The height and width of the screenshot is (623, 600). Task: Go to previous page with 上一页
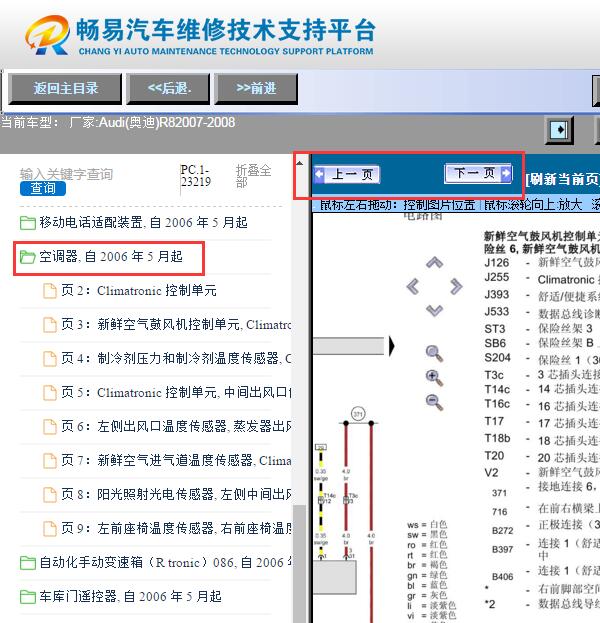point(346,174)
